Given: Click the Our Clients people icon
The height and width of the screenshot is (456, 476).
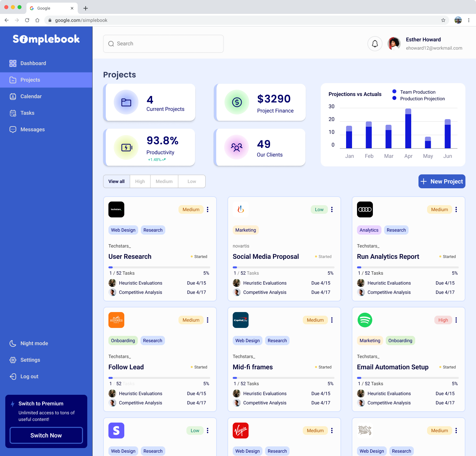Looking at the screenshot, I should click(237, 147).
